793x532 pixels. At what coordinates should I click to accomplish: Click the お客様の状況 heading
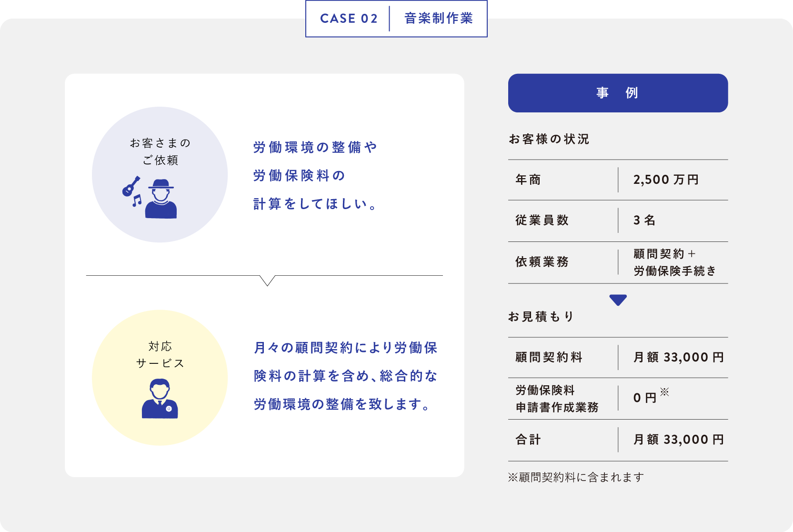(x=549, y=139)
